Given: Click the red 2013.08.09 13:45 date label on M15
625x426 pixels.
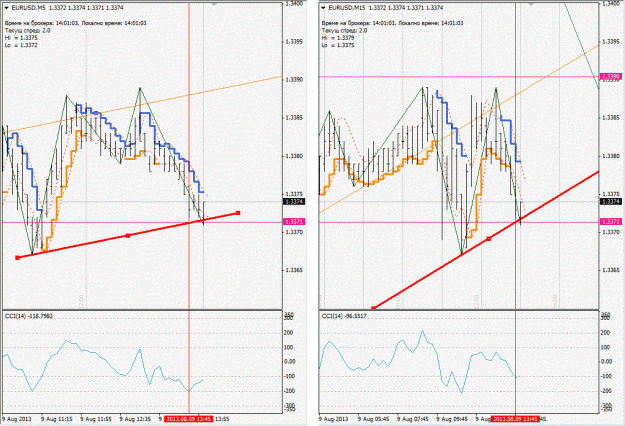Looking at the screenshot, I should [515, 419].
